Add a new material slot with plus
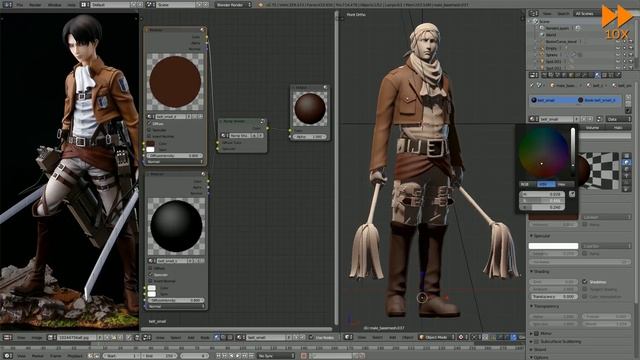 [628, 97]
